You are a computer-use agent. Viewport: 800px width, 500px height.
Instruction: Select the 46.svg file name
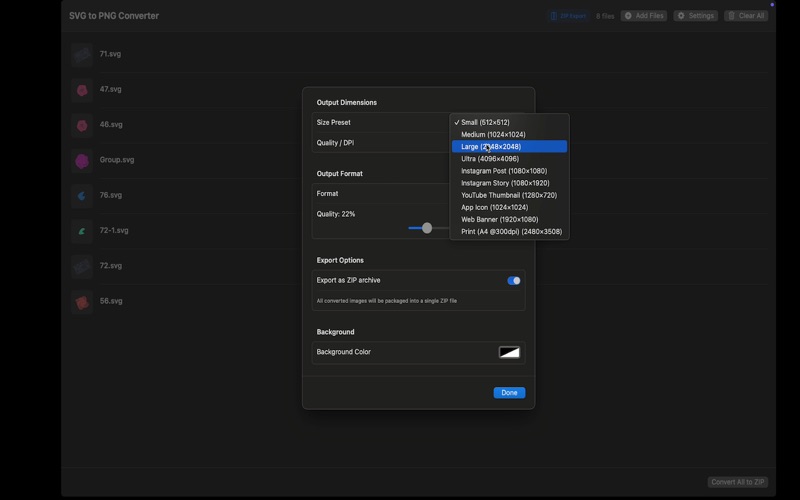coord(111,124)
